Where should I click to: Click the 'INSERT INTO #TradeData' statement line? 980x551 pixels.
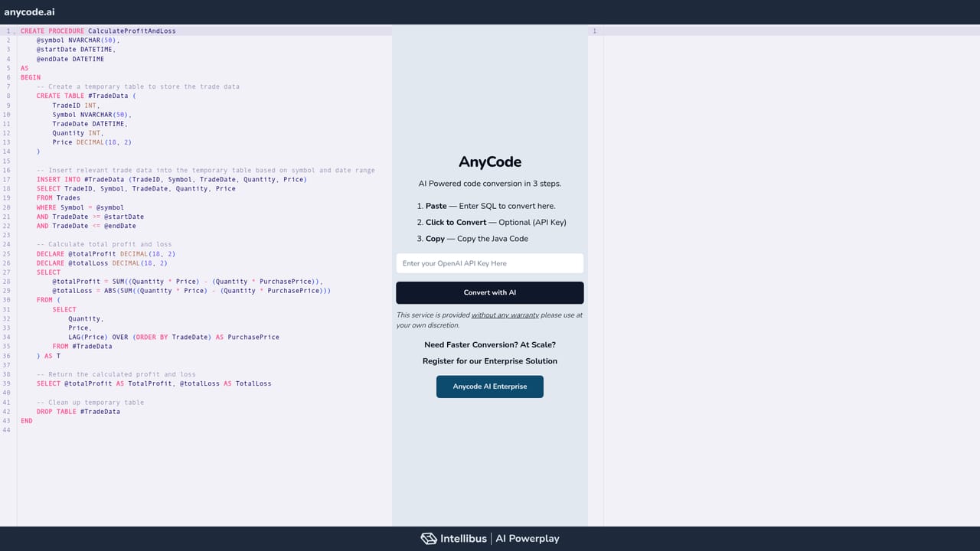tap(171, 180)
